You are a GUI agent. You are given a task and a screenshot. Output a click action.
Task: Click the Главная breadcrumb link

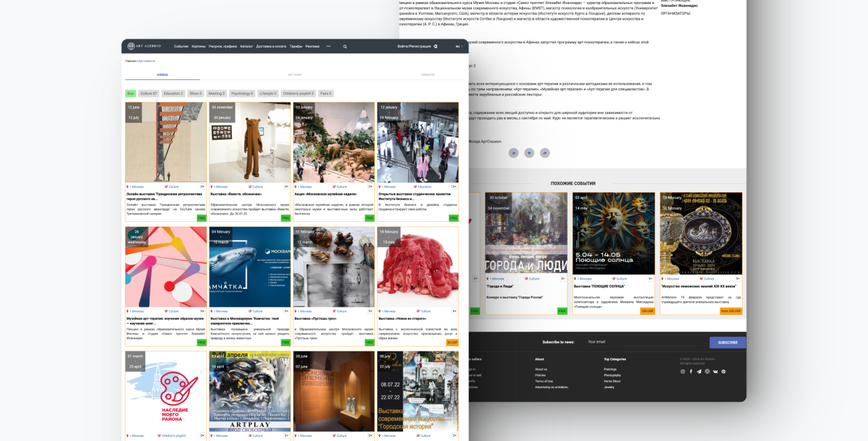click(130, 61)
